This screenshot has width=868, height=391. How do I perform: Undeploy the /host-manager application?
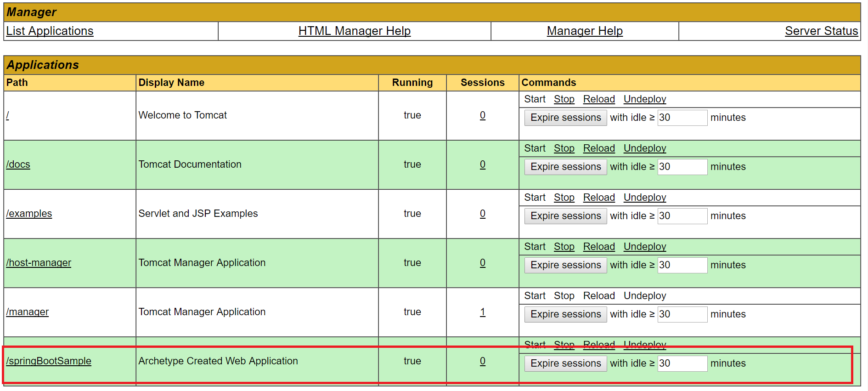pyautogui.click(x=645, y=247)
